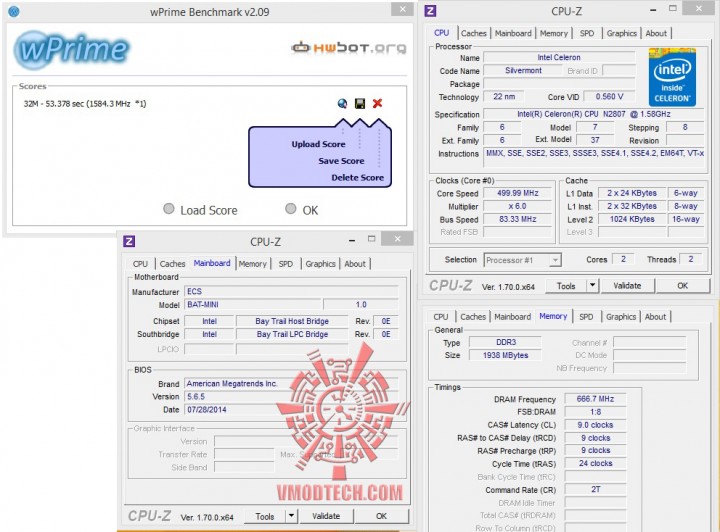Screen dimensions: 720x532
Task: Select SPD tab in the Memory window
Action: coord(586,317)
